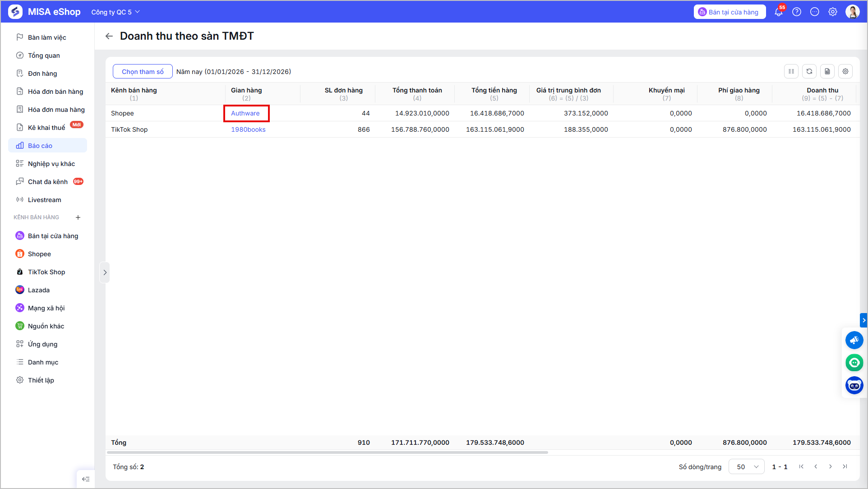
Task: Add a sales channel with plus icon
Action: tap(78, 217)
